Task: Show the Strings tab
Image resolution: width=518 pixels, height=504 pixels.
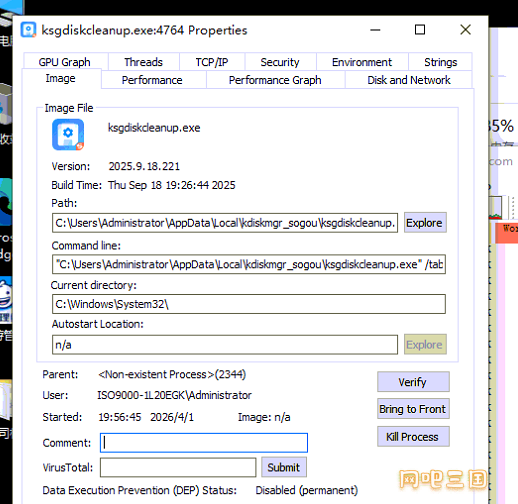Action: 440,62
